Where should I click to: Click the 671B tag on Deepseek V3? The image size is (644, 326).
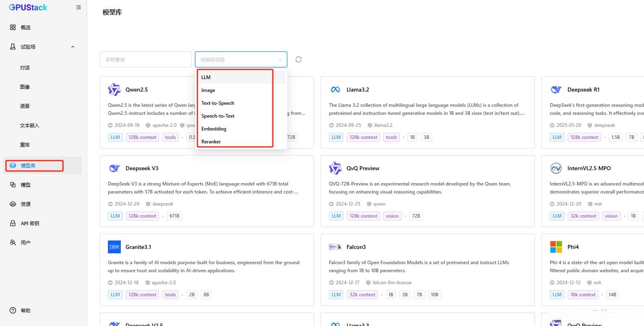click(175, 216)
